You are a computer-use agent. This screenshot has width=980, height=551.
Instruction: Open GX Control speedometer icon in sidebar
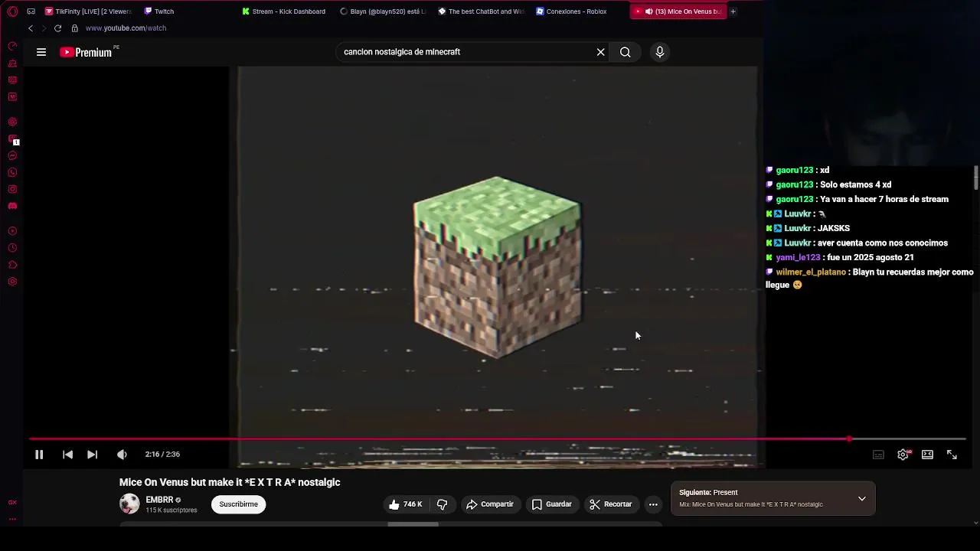point(12,47)
